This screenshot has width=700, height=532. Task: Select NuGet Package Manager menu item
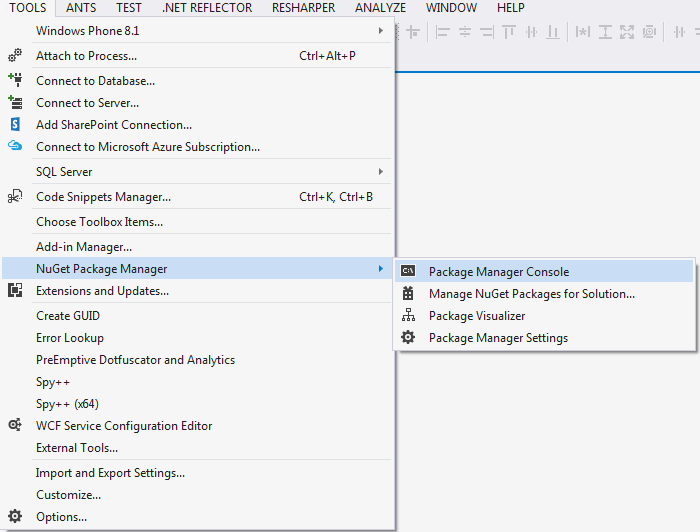coord(197,268)
